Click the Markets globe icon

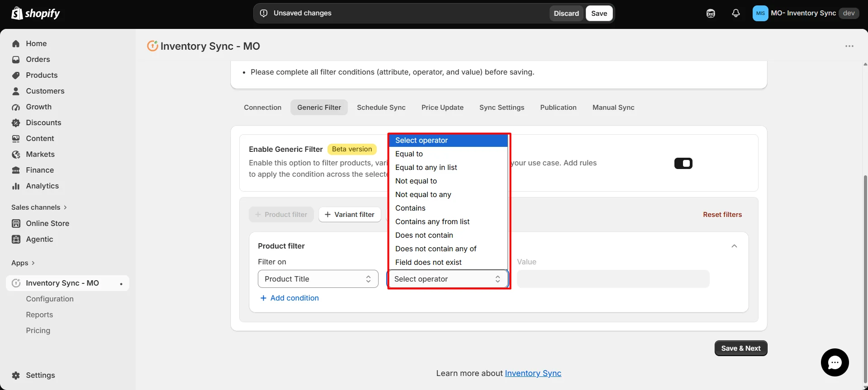pyautogui.click(x=16, y=154)
